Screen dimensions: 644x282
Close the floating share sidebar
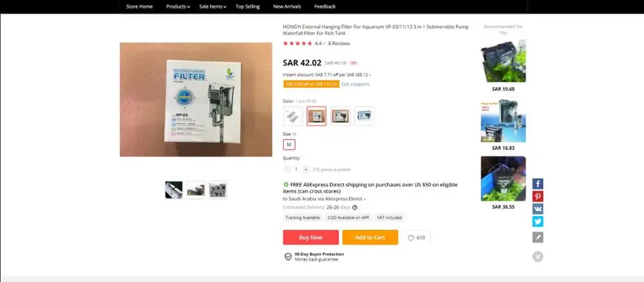tap(538, 256)
